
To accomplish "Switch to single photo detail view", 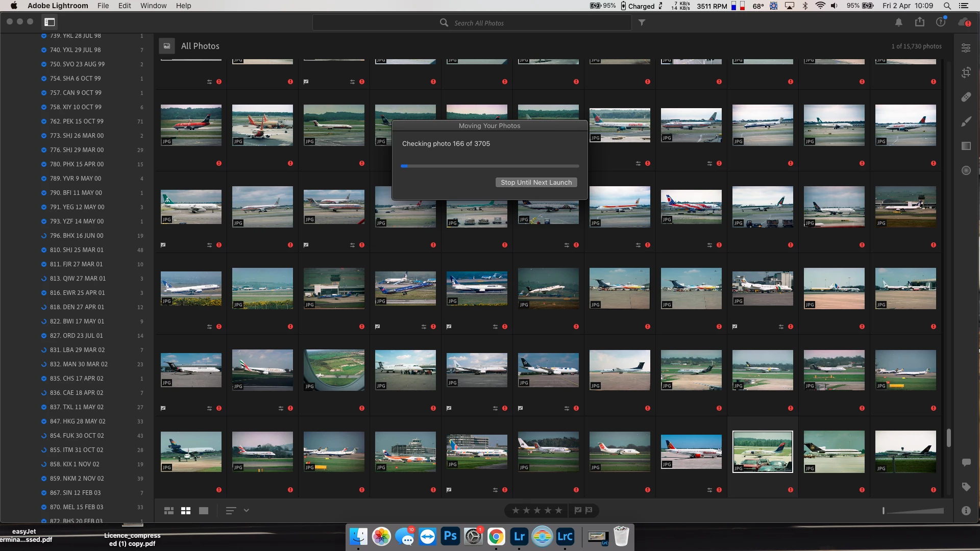I will (203, 511).
